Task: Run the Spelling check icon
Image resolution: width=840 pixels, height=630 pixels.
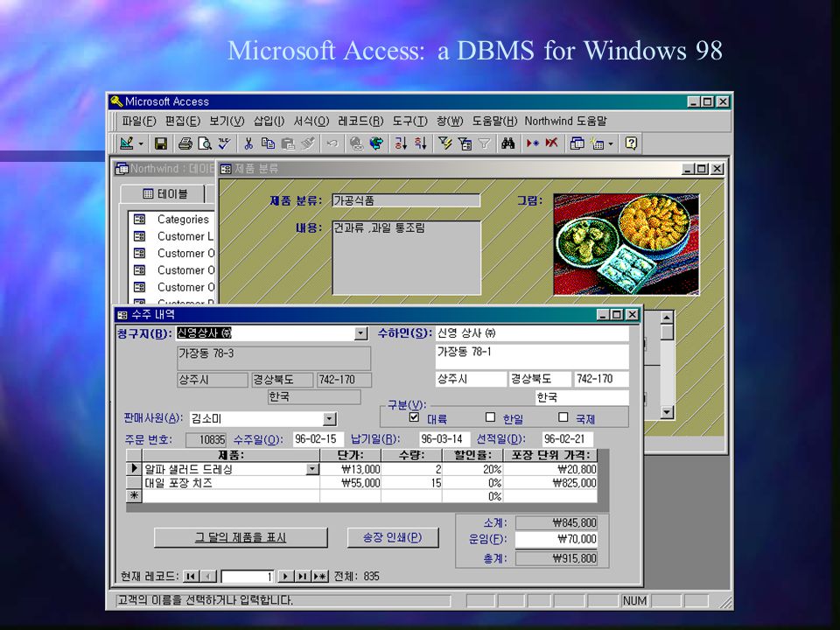Action: click(x=224, y=143)
